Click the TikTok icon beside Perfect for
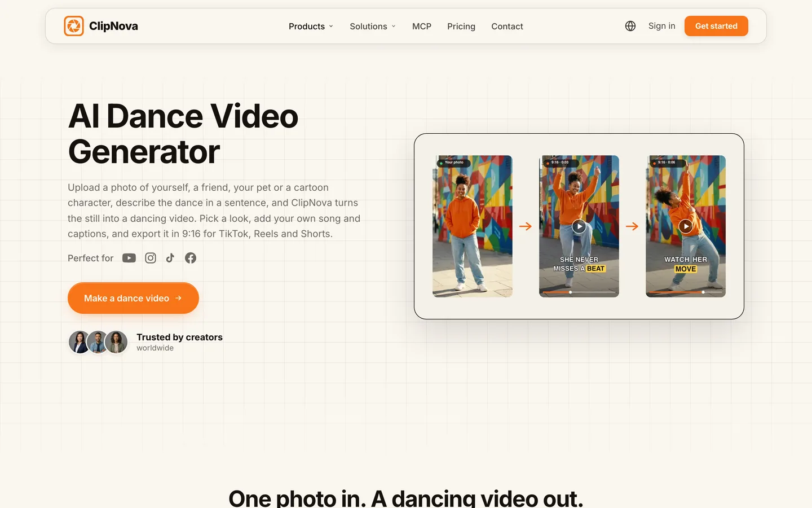This screenshot has width=812, height=508. pyautogui.click(x=170, y=258)
